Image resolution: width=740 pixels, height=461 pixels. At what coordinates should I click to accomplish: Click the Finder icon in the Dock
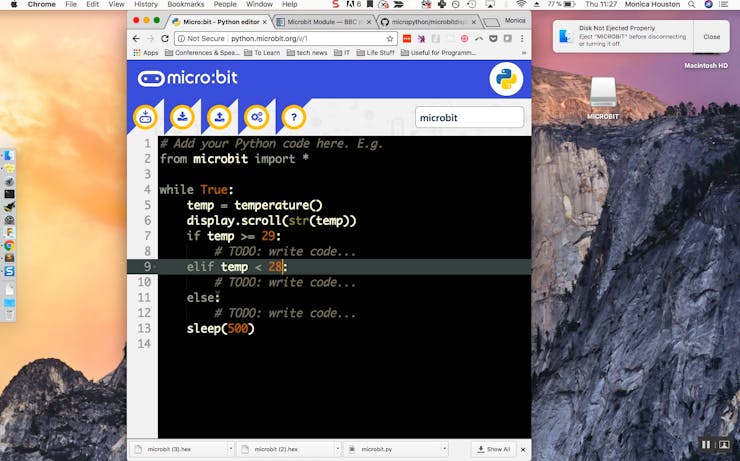(9, 155)
